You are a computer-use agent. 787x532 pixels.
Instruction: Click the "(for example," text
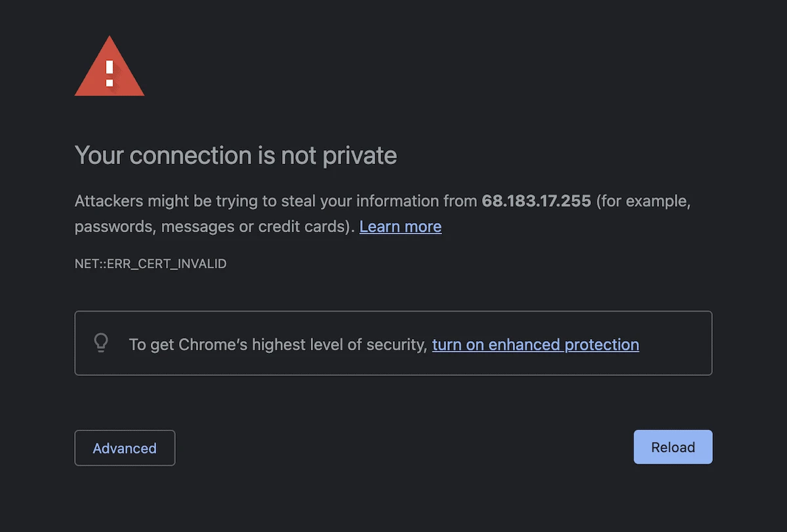coord(643,201)
